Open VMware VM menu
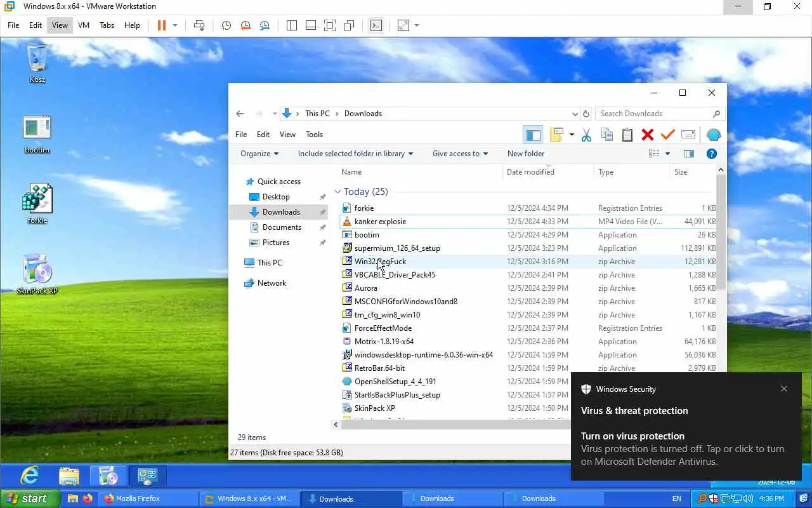Image resolution: width=812 pixels, height=508 pixels. coord(84,25)
